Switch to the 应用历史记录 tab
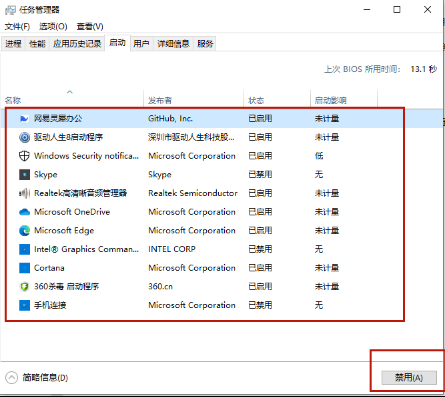Viewport: 445px width, 397px height. pos(77,44)
